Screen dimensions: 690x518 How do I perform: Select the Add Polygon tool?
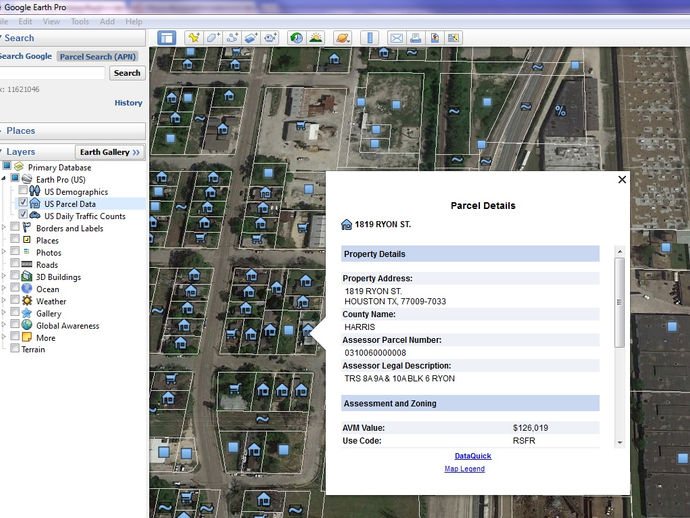coord(213,38)
